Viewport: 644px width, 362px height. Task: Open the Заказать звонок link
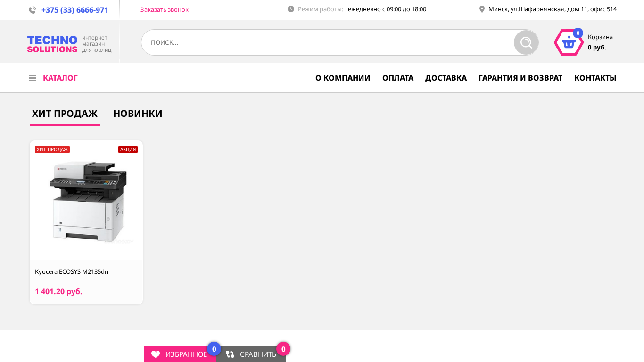pyautogui.click(x=165, y=9)
